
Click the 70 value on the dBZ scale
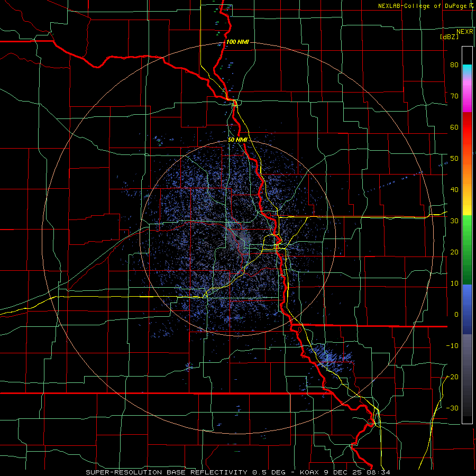click(454, 96)
